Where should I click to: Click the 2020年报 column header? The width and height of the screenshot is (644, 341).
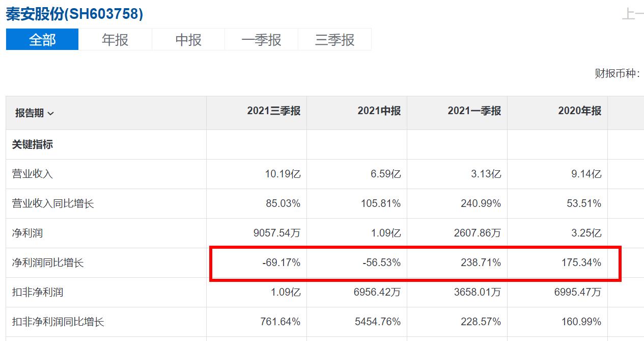point(579,111)
